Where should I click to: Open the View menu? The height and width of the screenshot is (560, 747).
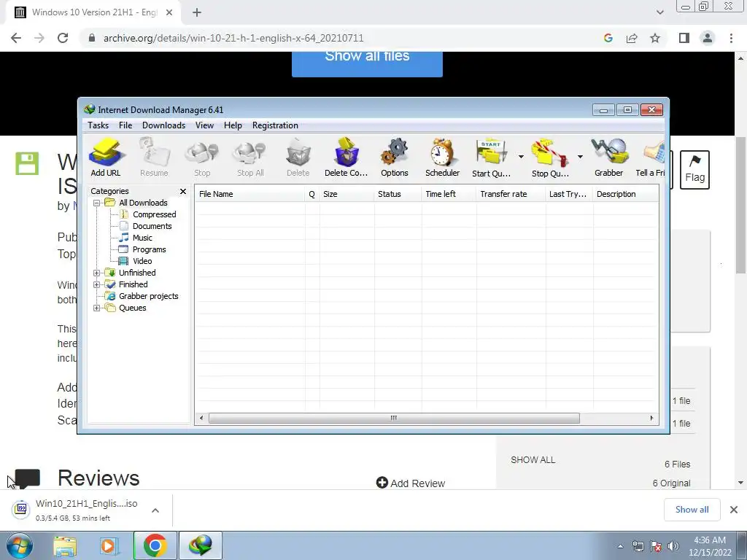[x=204, y=125]
